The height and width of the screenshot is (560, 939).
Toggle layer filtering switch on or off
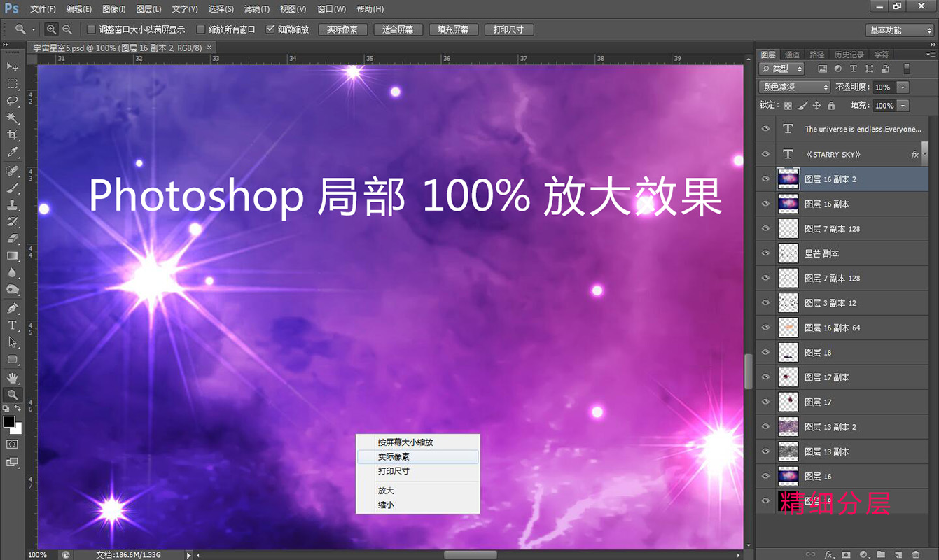tap(907, 69)
